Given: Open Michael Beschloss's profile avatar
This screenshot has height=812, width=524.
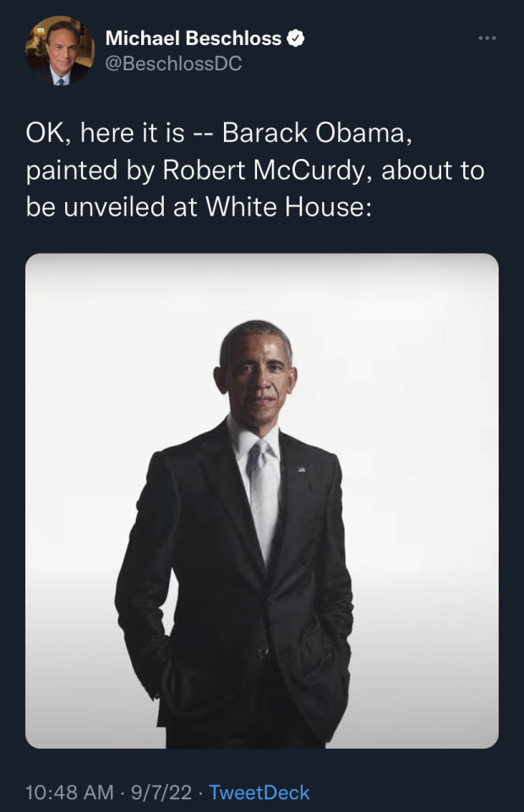Looking at the screenshot, I should point(60,51).
